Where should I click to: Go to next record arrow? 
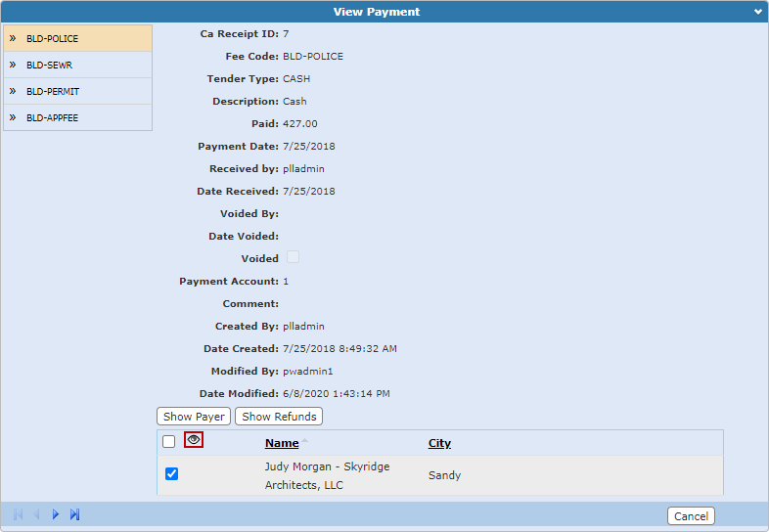coord(56,514)
